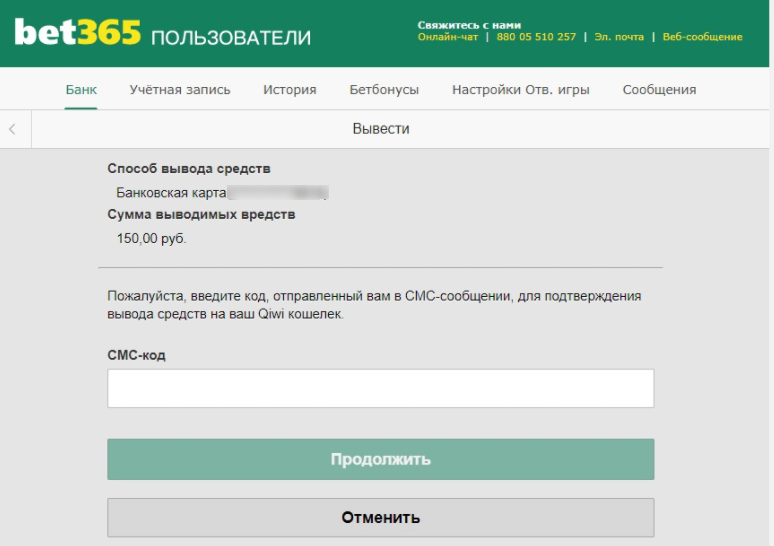Open the Настройки Отв. игры tab
Screen dimensions: 774x546
pyautogui.click(x=520, y=90)
